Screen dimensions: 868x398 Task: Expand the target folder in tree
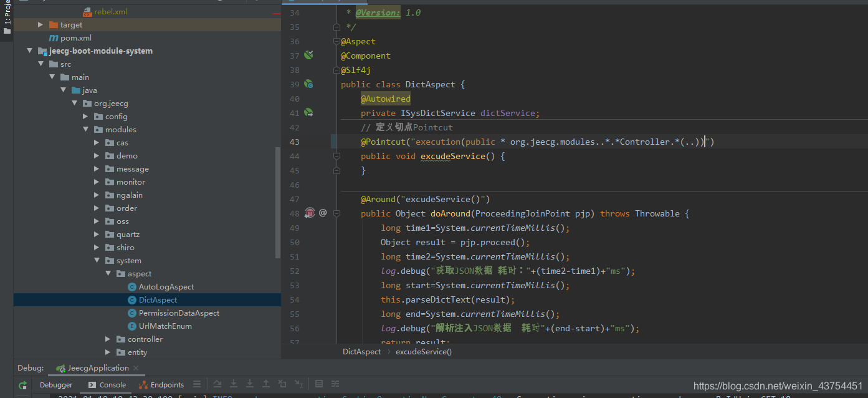41,25
